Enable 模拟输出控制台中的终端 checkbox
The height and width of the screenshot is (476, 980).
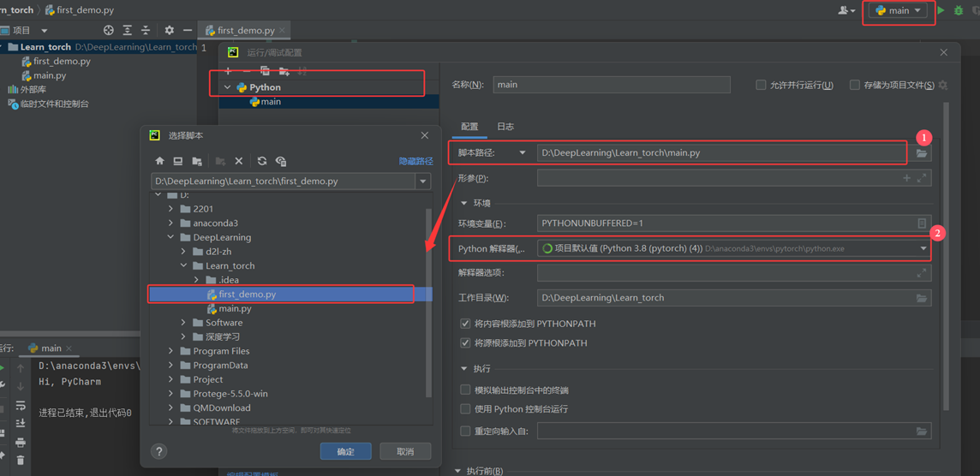465,390
